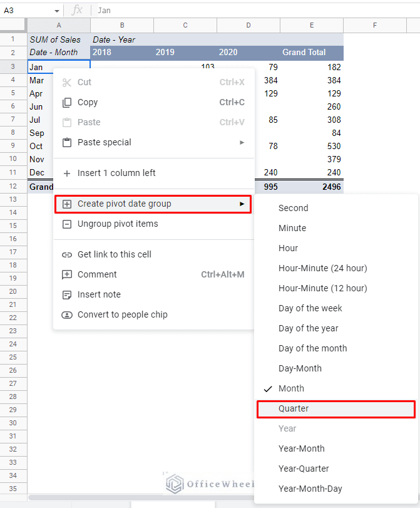This screenshot has width=420, height=508.
Task: Click the formula bar containing Jan
Action: [250, 11]
